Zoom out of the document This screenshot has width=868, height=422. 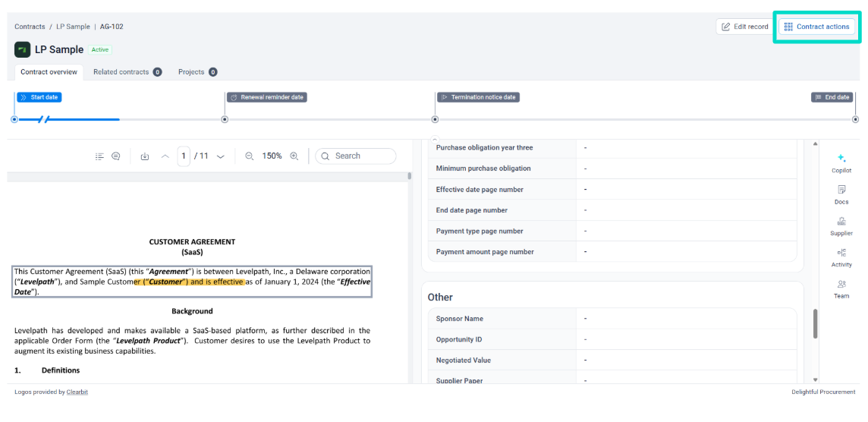pos(250,156)
